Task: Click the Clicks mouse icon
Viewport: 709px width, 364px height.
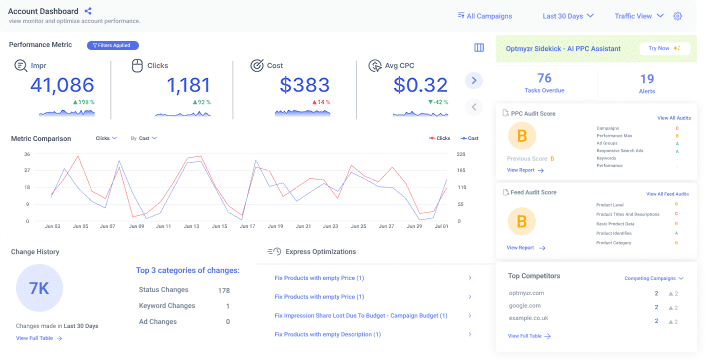Action: click(137, 66)
